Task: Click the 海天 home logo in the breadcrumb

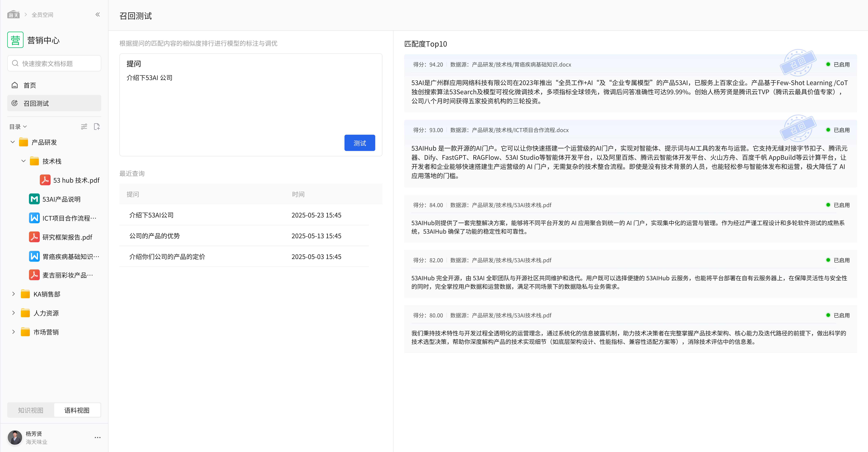Action: [13, 14]
